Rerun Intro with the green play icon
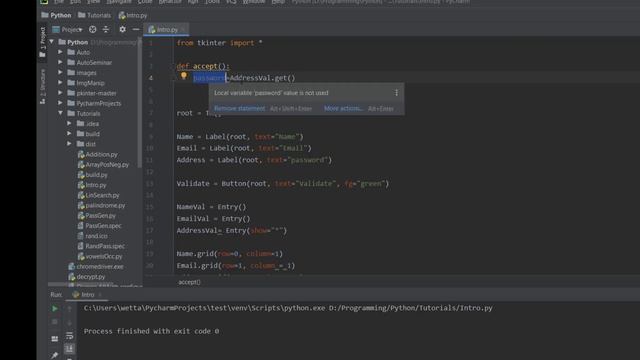 [54, 309]
